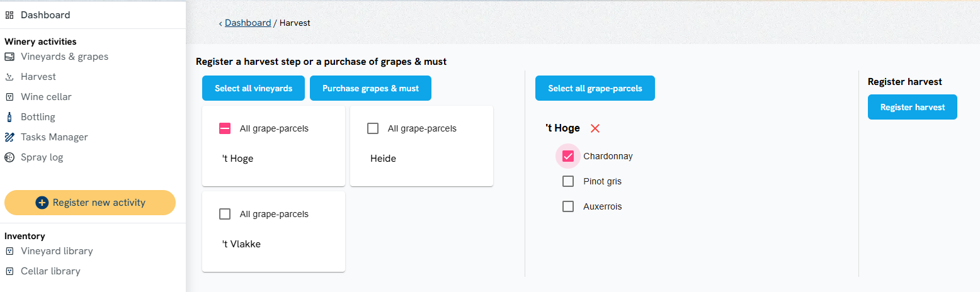Toggle All grape-parcels for Heide
The width and height of the screenshot is (980, 292).
373,128
